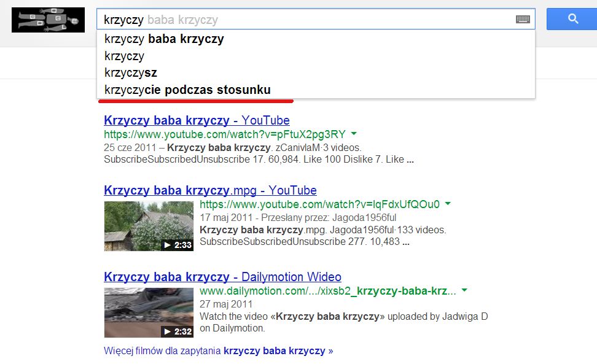Open 'Krzyczy baba krzyczy - Dailymotion Wideo' result
597x364 pixels.
tap(222, 276)
